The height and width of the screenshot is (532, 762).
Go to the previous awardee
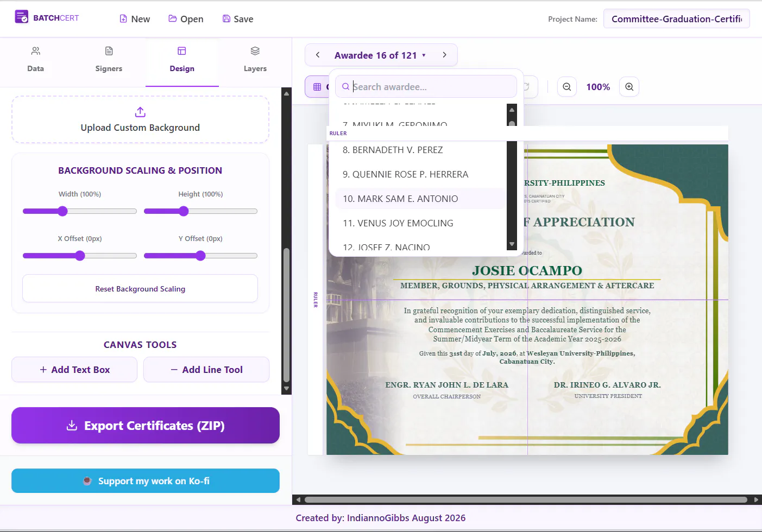pyautogui.click(x=318, y=55)
